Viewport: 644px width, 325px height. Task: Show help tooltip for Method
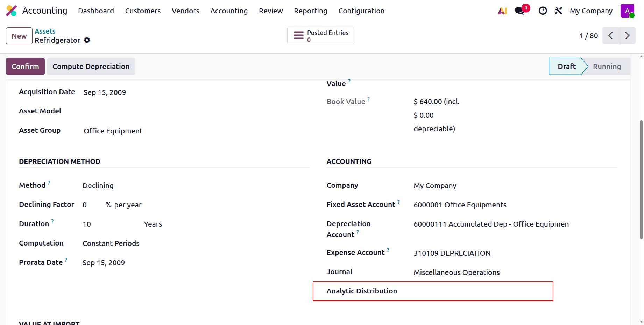coord(49,182)
